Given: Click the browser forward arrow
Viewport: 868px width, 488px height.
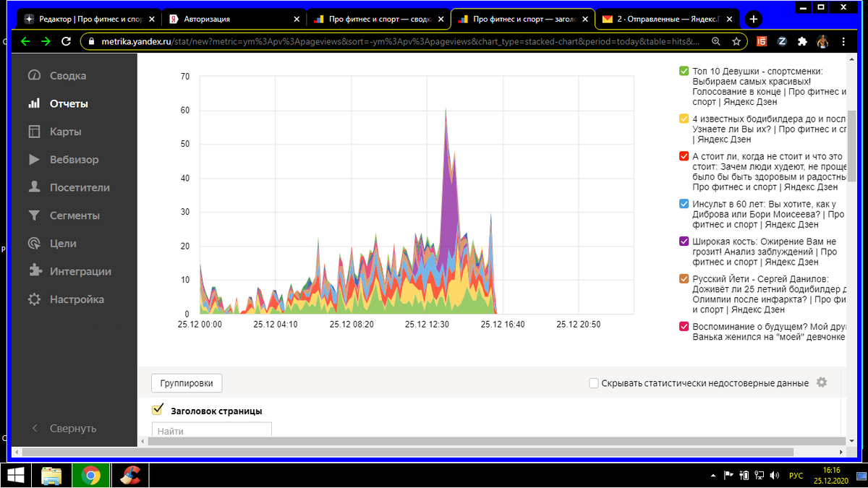Looking at the screenshot, I should pos(46,42).
